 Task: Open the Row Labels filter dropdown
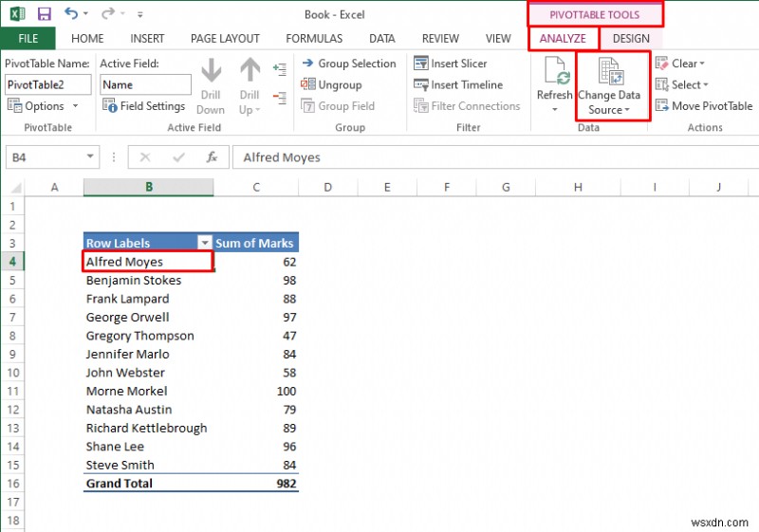click(x=205, y=243)
